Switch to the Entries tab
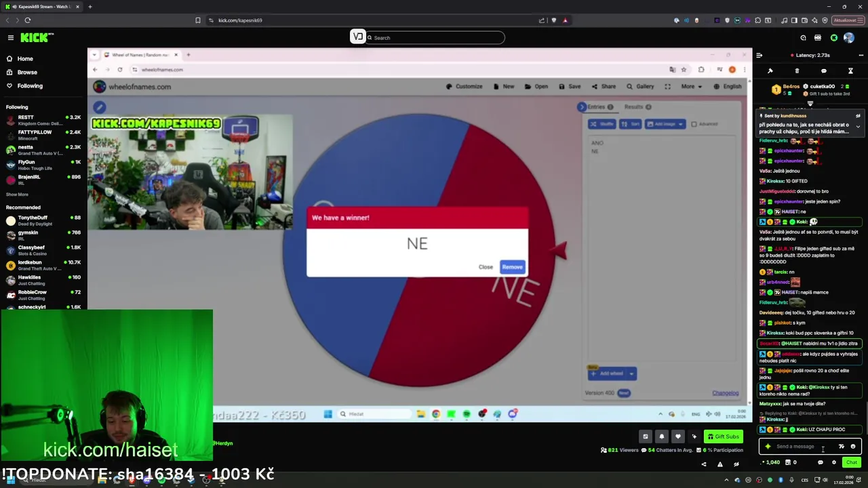The width and height of the screenshot is (868, 488). coord(600,107)
